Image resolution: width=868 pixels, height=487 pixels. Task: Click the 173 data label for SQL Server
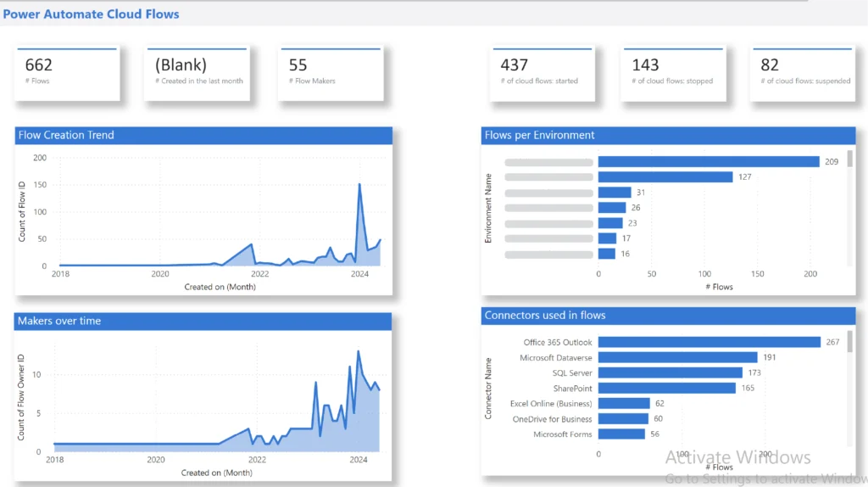click(754, 372)
